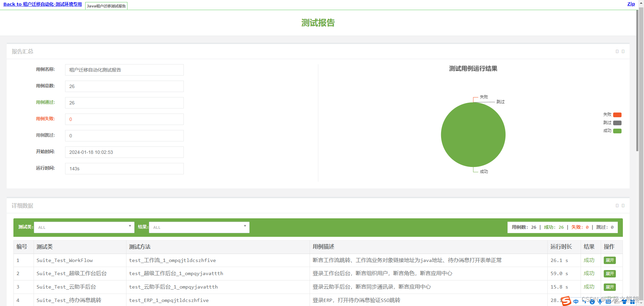
Task: Collapse the 详细数据 panel using its header icon
Action: click(617, 206)
